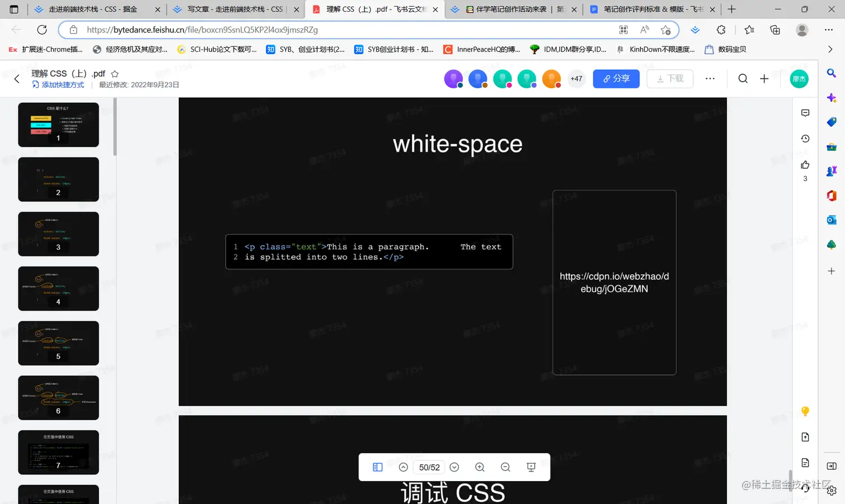Open the green tree icon in sidebar
Screen dimensions: 845x504
tap(832, 245)
